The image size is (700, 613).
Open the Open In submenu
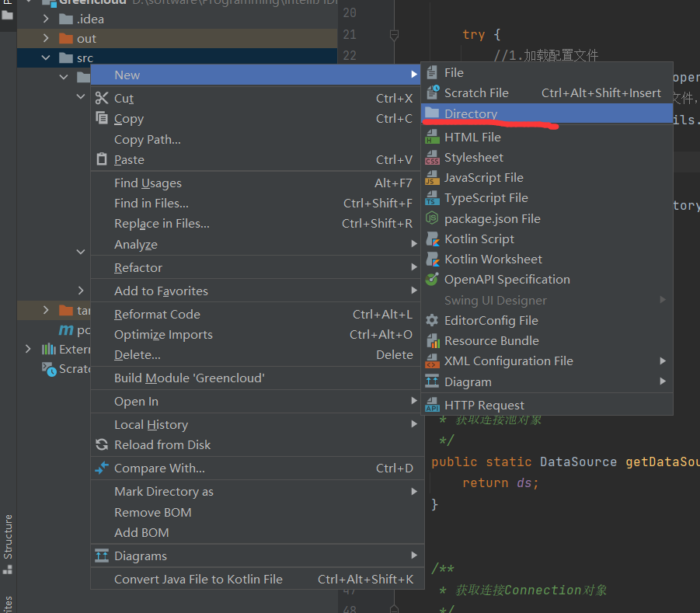pyautogui.click(x=257, y=402)
